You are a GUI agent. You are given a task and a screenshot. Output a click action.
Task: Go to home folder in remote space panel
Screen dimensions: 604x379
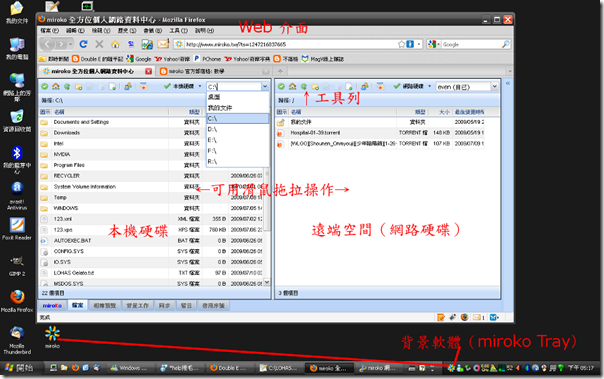click(x=293, y=86)
